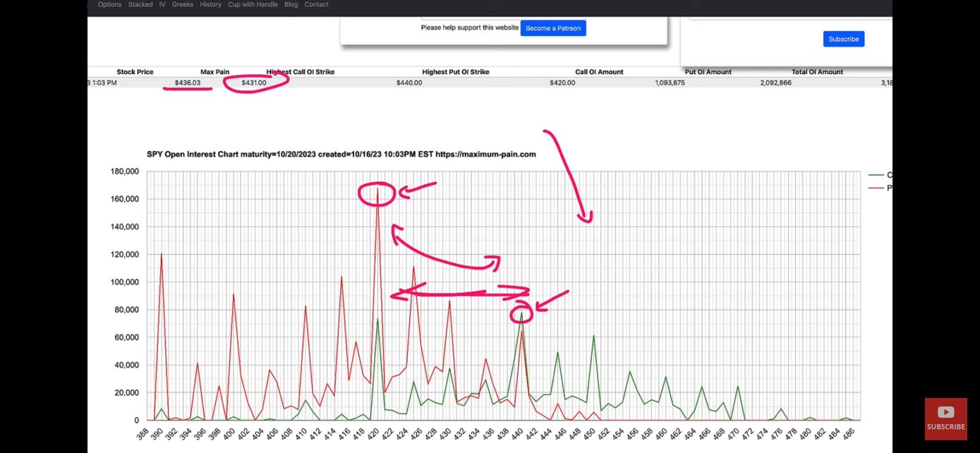This screenshot has width=980, height=453.
Task: Open the Options menu item
Action: pos(109,4)
